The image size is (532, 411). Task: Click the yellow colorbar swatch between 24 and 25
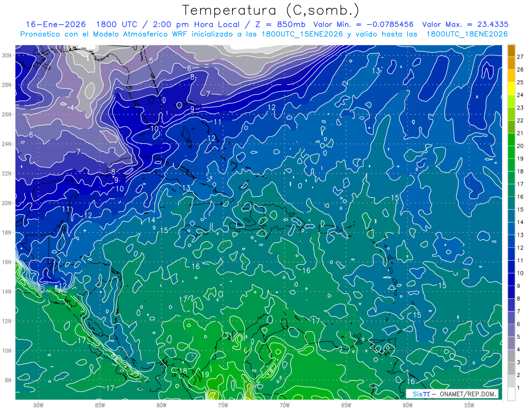511,88
